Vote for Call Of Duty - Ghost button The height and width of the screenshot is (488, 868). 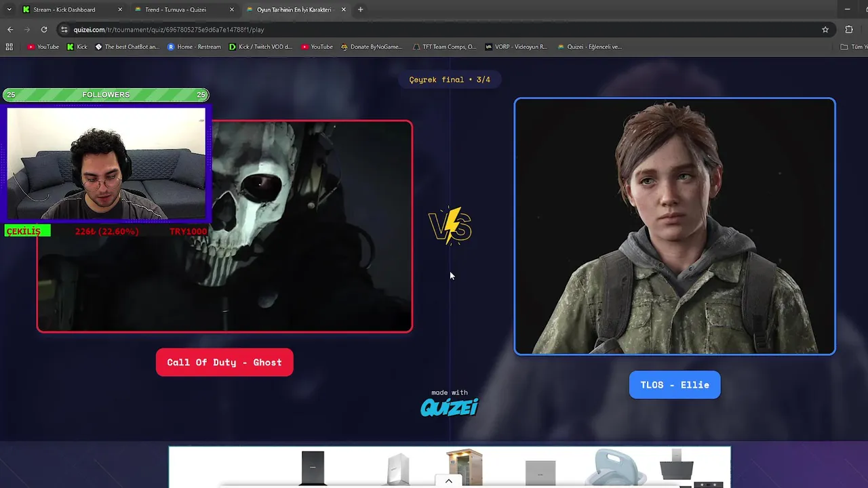pos(224,363)
